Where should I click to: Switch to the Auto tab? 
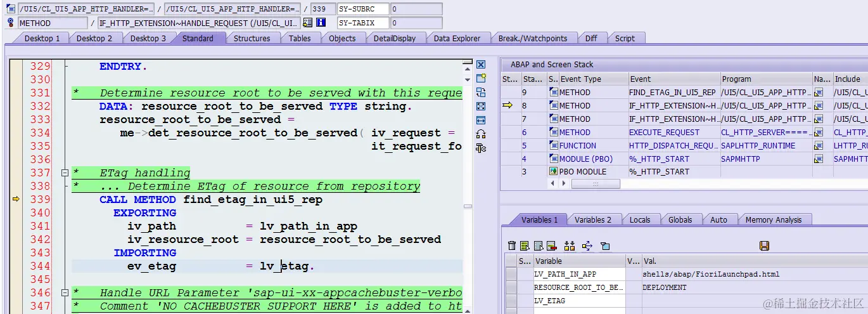(719, 219)
